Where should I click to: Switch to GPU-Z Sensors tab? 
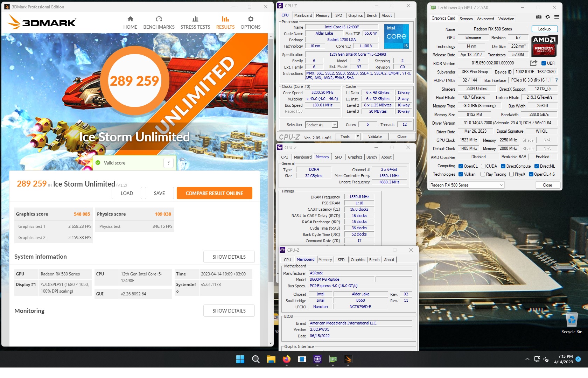466,19
